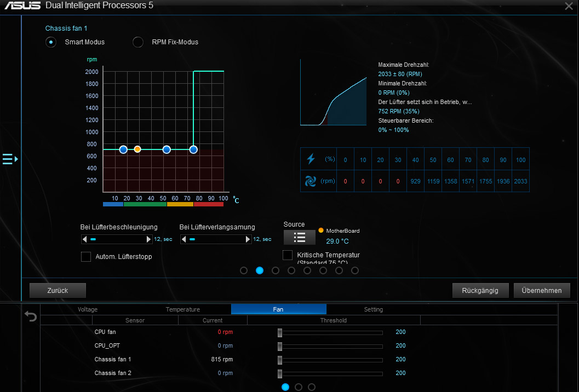Decrease Lüfterbeschleunigung time with left arrow

84,239
